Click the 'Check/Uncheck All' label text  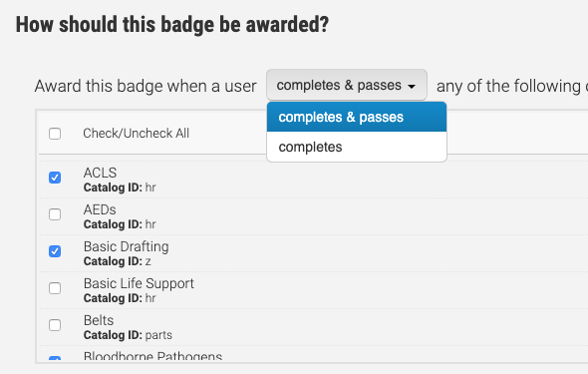tap(137, 134)
